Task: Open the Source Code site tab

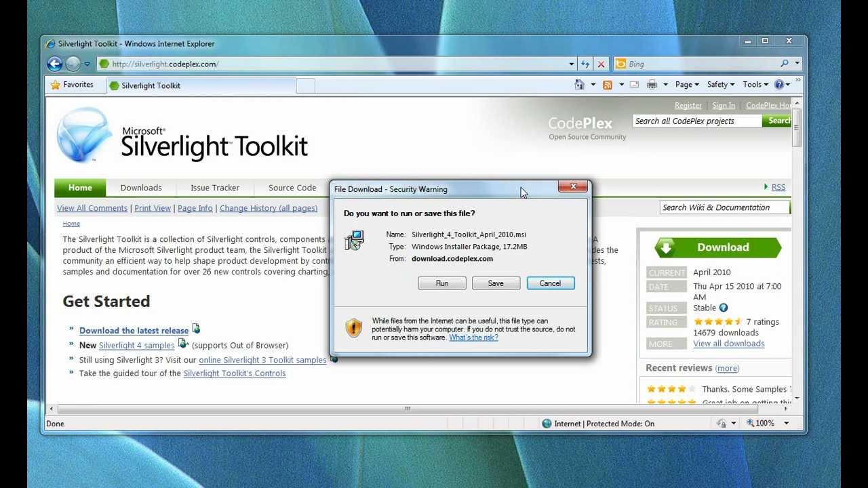Action: pos(292,188)
